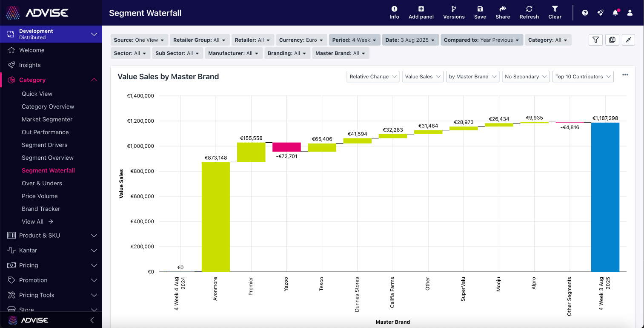Open Price Volume in sidebar
644x328 pixels.
click(x=40, y=196)
